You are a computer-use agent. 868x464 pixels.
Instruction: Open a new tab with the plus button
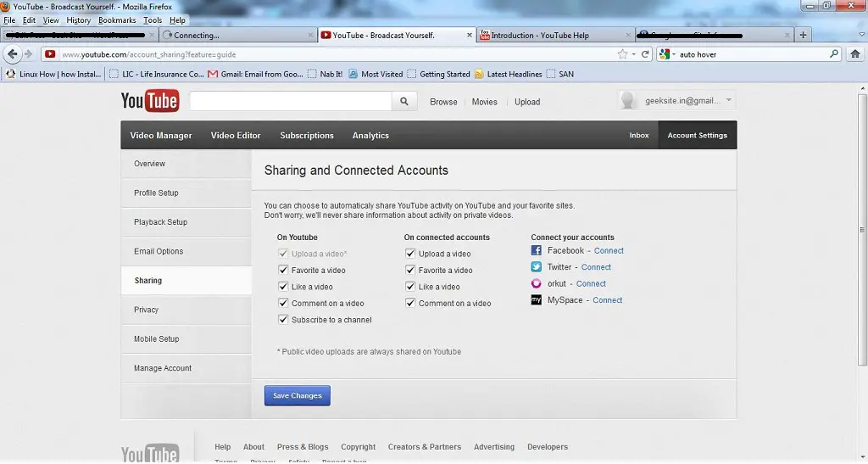coord(803,35)
